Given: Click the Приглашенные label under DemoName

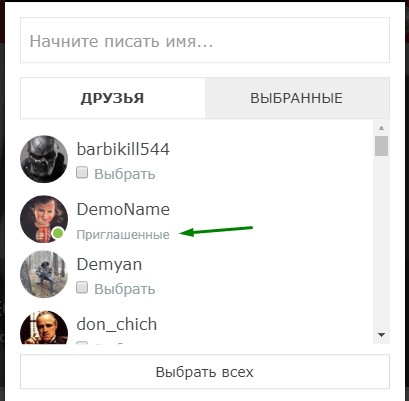Looking at the screenshot, I should [123, 235].
